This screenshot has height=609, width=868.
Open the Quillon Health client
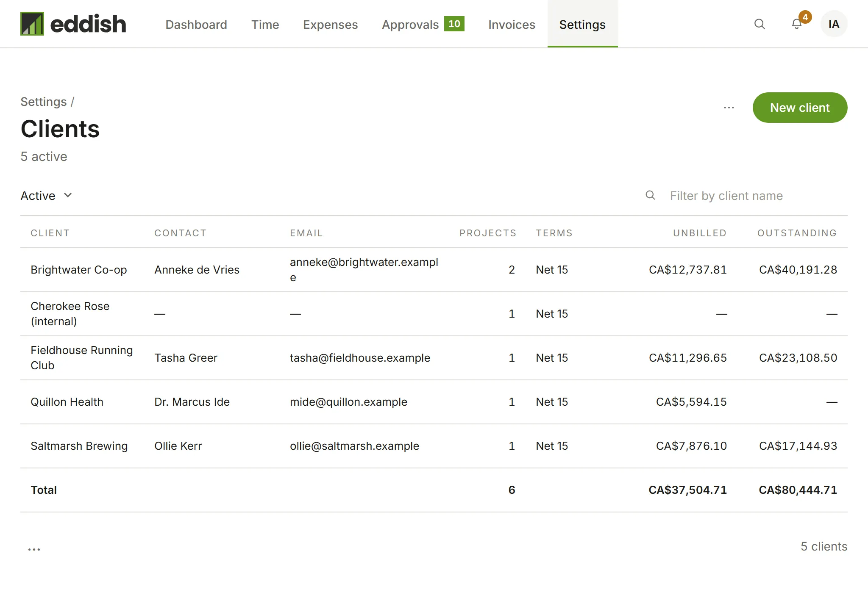click(x=67, y=402)
